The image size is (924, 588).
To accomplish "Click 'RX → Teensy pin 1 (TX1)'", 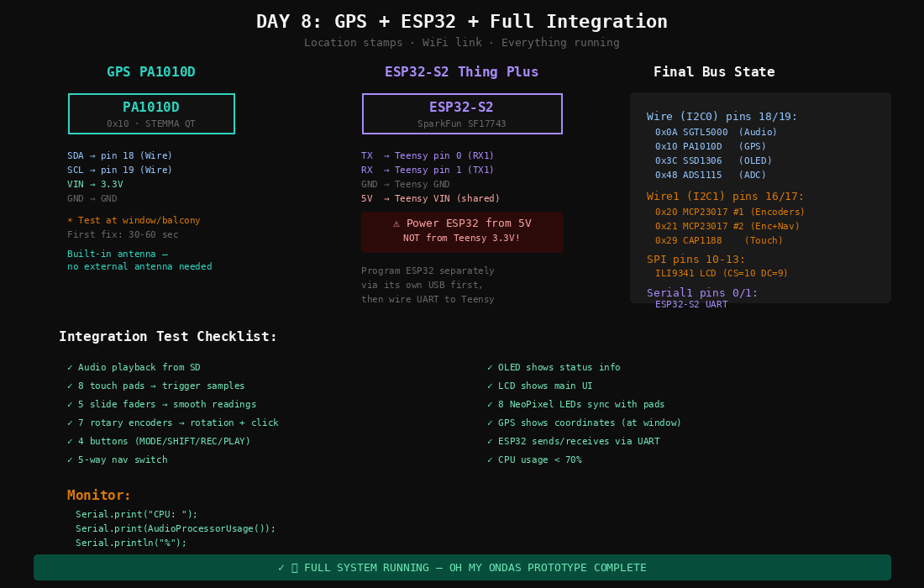I will pyautogui.click(x=428, y=170).
